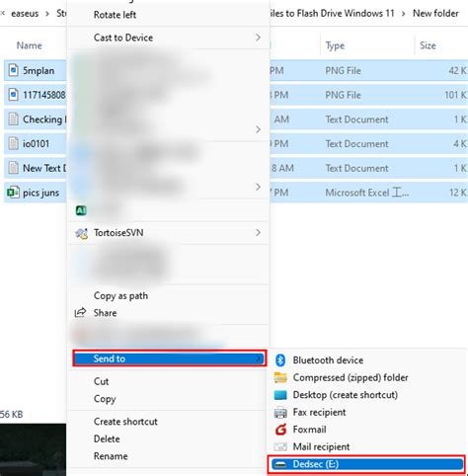
Task: Click the 5mplan PNG file icon
Action: 13,70
